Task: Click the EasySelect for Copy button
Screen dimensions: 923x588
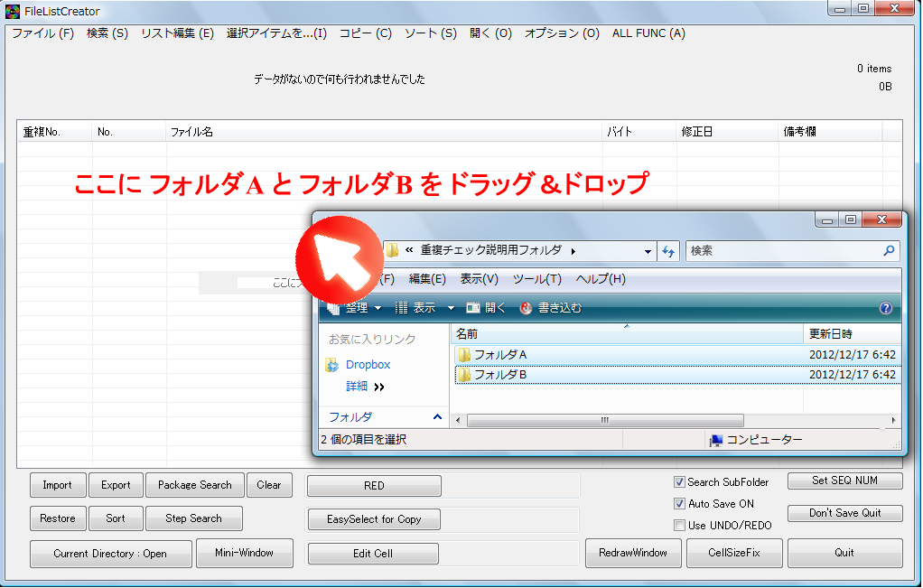Action: [373, 519]
